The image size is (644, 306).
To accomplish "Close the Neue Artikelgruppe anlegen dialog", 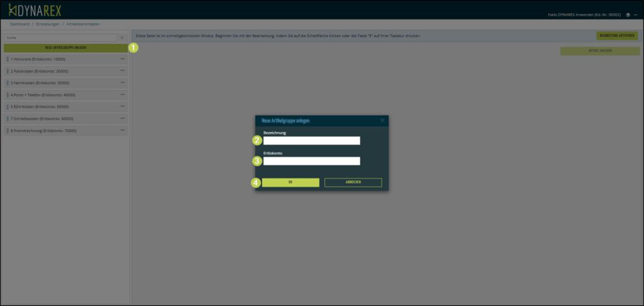I will click(x=382, y=120).
